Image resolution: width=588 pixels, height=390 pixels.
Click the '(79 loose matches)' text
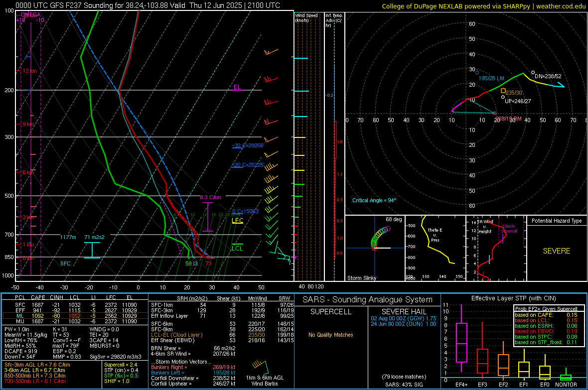[404, 377]
